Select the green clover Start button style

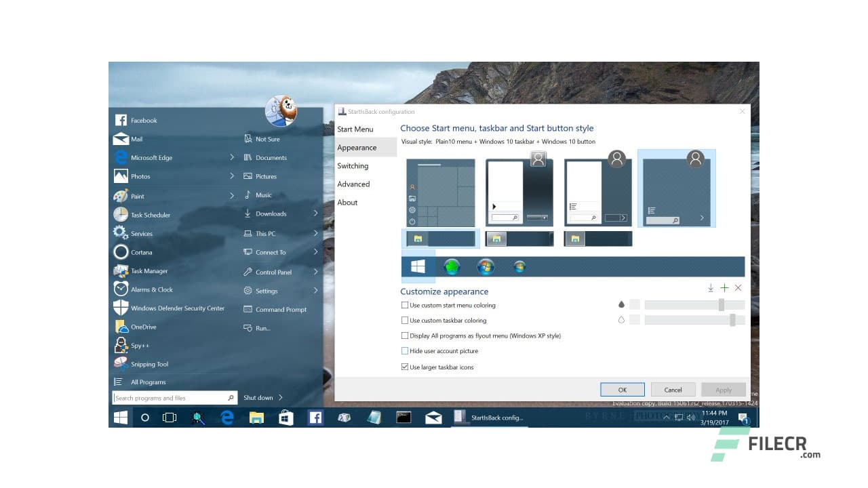[452, 267]
